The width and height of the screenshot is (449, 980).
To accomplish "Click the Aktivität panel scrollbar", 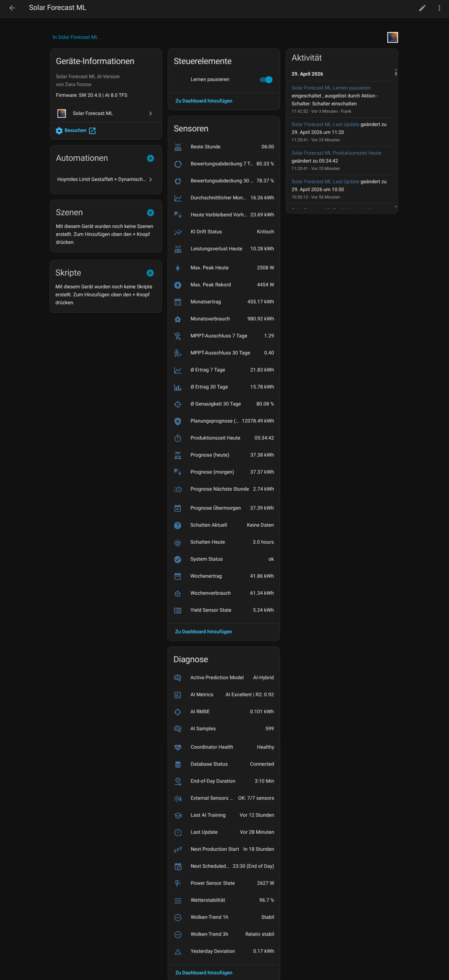I will tap(396, 72).
